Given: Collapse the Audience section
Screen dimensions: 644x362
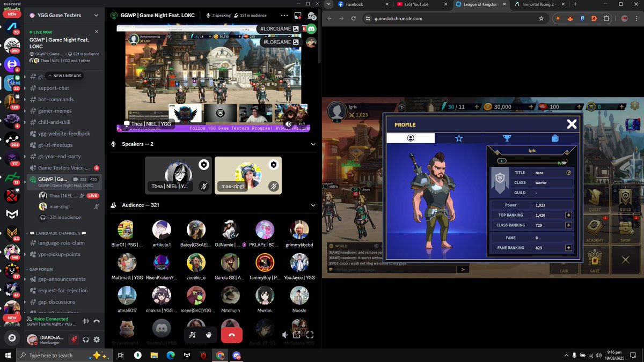Looking at the screenshot, I should (x=313, y=205).
